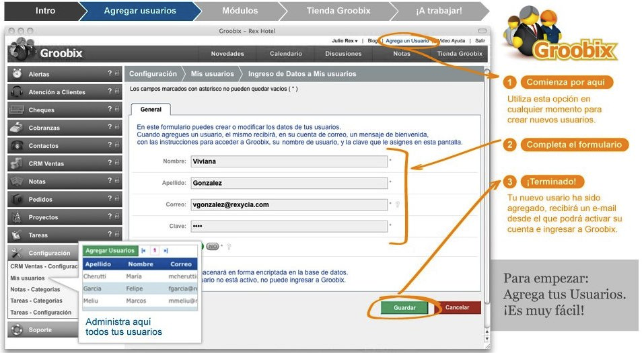Click the Alertas alarm clock icon

point(17,73)
